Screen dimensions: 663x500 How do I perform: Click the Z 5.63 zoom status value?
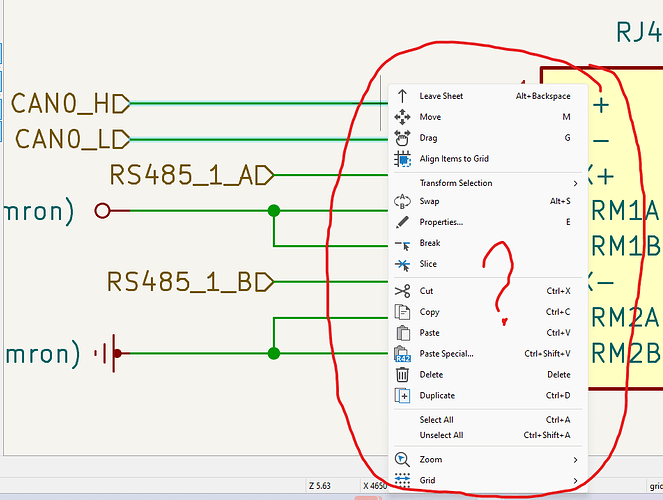point(319,486)
